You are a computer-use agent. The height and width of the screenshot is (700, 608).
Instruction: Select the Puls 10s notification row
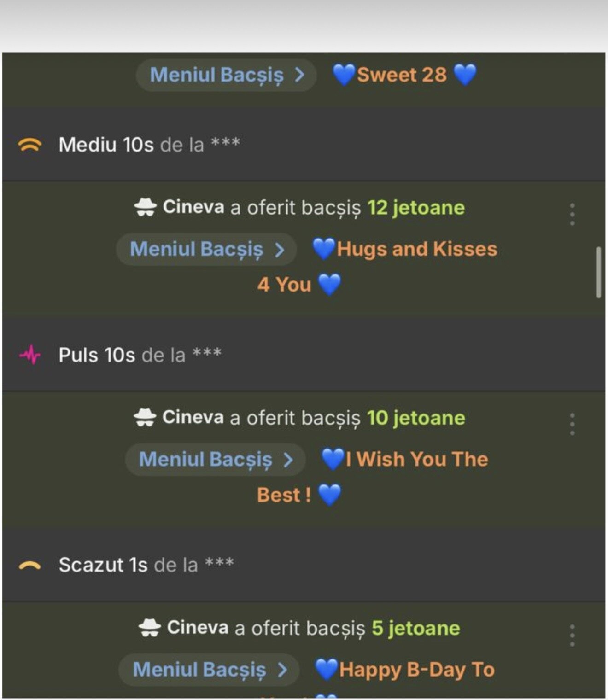click(304, 355)
